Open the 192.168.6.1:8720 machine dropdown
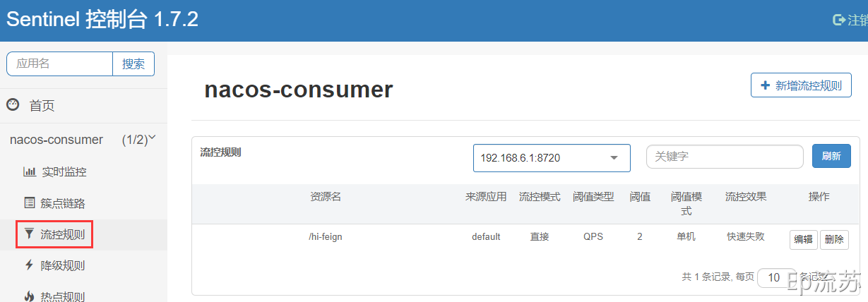The height and width of the screenshot is (302, 868). pos(552,157)
